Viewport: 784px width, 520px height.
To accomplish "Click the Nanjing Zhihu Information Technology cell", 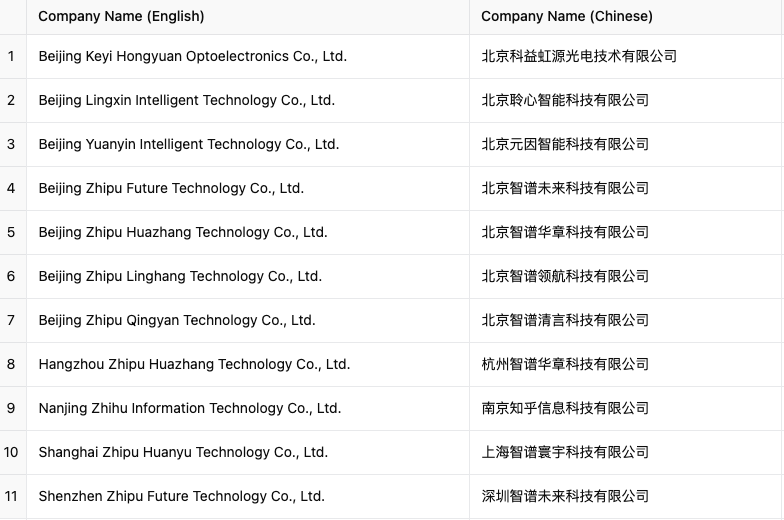I will point(189,408).
